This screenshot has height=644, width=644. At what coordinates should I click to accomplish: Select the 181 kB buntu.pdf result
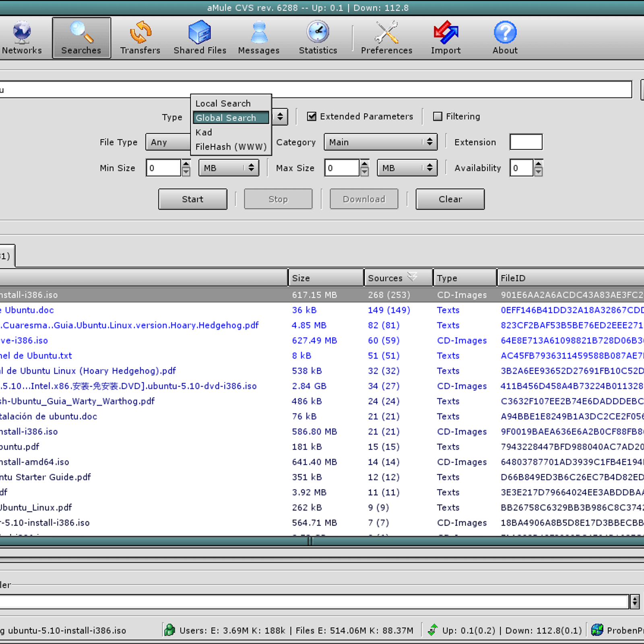click(x=322, y=447)
